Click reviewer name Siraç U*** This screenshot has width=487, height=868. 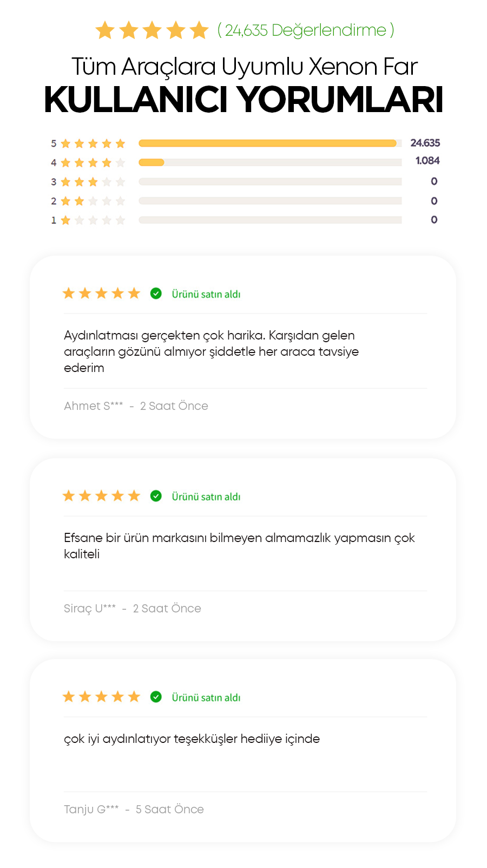click(90, 609)
